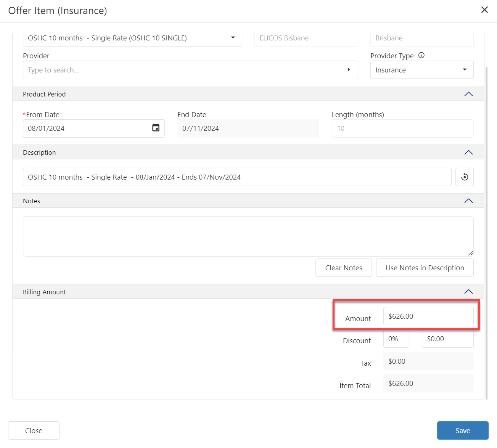Click inside the Notes text area
The height and width of the screenshot is (448, 497).
(x=248, y=236)
